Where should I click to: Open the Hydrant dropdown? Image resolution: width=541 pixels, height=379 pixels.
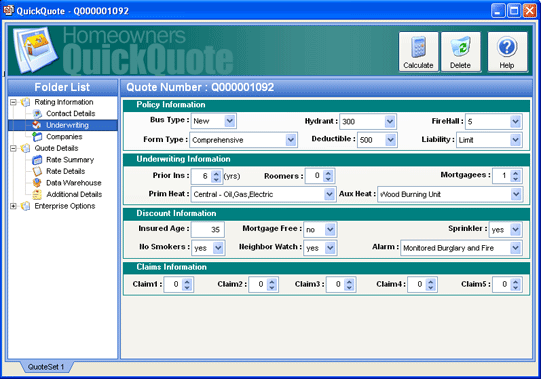[x=390, y=121]
